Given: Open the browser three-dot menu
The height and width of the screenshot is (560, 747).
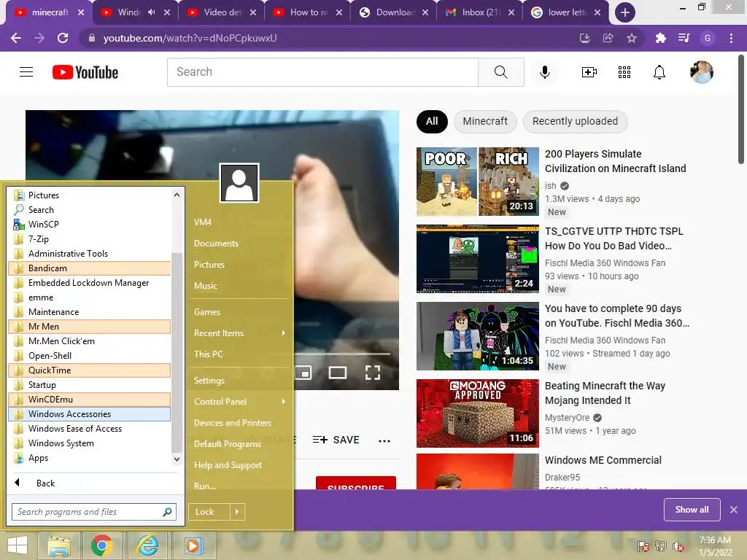Looking at the screenshot, I should [731, 38].
